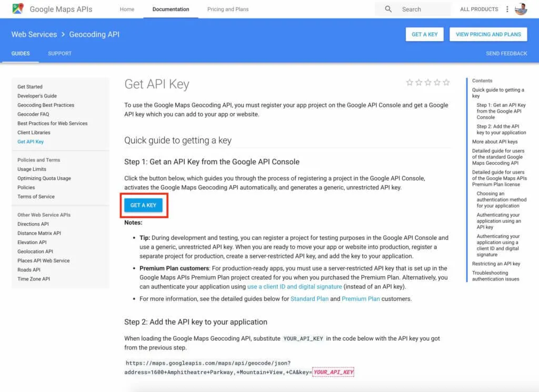Image resolution: width=539 pixels, height=392 pixels.
Task: Jump to 'Restricting an API key' in Contents
Action: pyautogui.click(x=496, y=264)
